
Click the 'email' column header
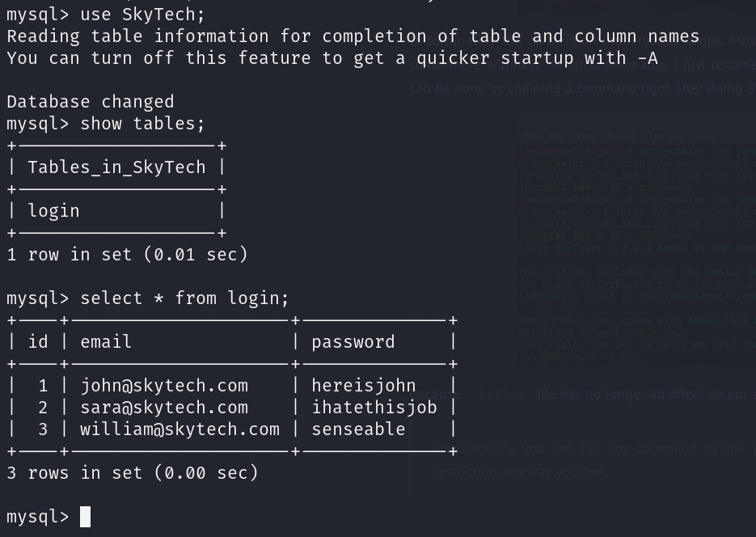pyautogui.click(x=106, y=342)
